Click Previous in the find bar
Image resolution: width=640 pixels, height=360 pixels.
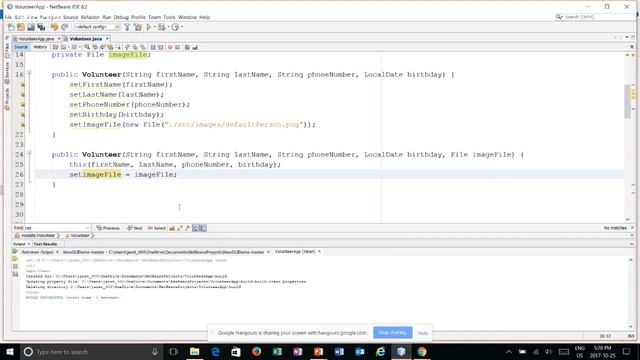[x=108, y=228]
